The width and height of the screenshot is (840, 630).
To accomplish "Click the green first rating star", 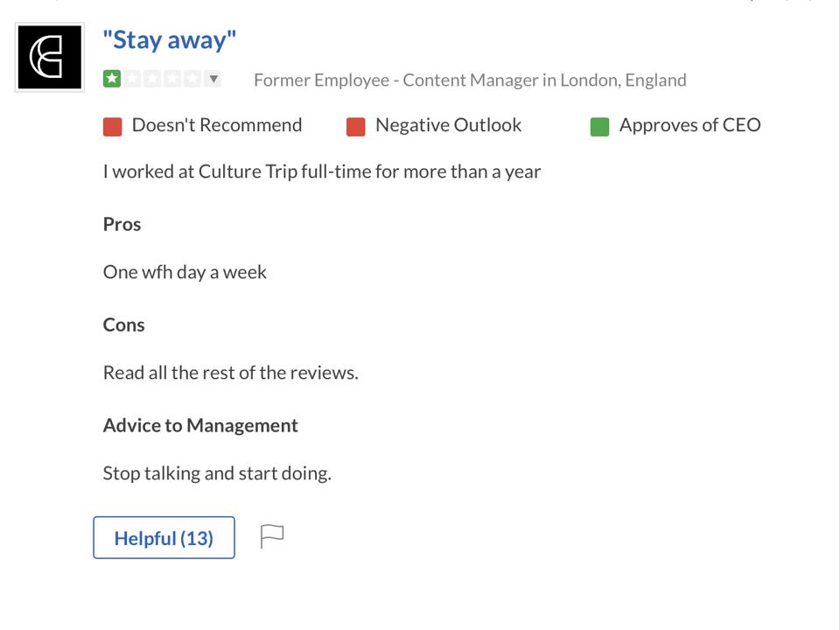I will tap(112, 80).
